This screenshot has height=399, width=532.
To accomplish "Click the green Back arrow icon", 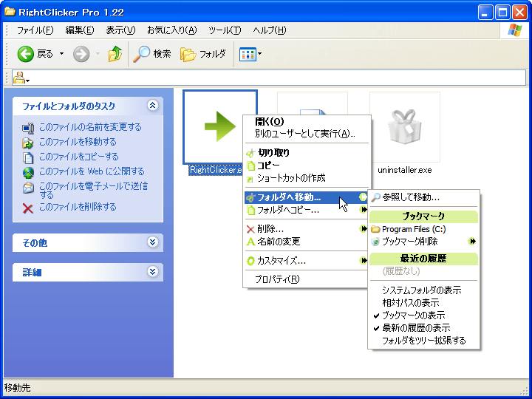I will point(25,54).
